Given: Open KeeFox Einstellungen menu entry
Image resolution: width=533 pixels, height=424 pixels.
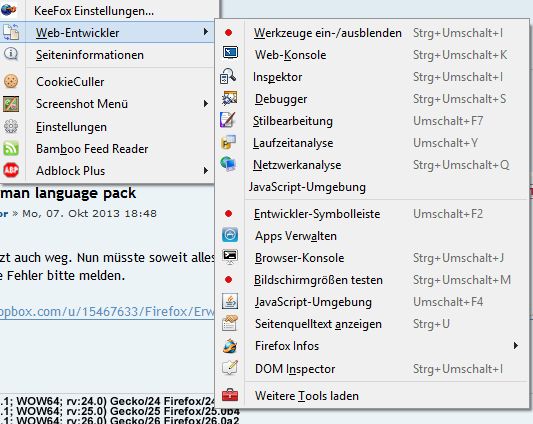Looking at the screenshot, I should pos(109,11).
